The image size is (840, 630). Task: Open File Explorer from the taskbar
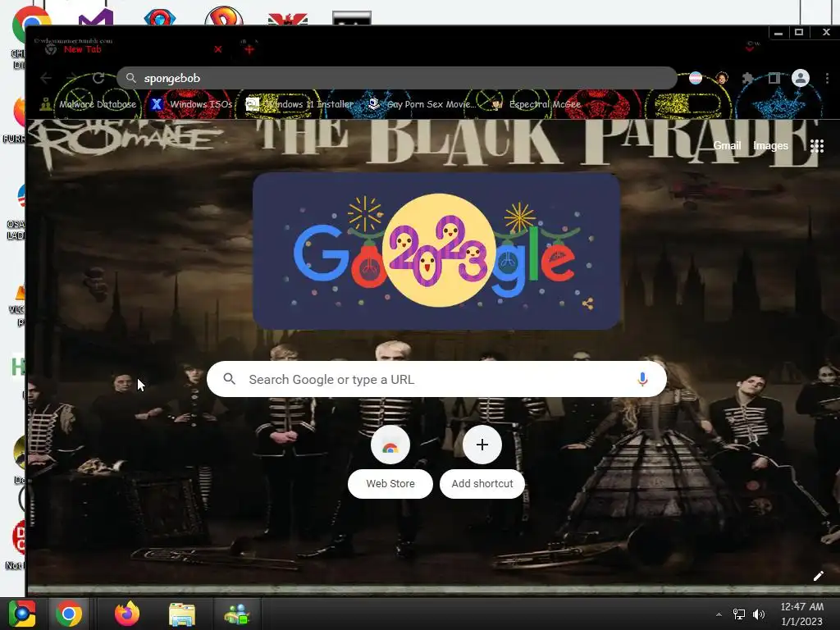coord(182,614)
